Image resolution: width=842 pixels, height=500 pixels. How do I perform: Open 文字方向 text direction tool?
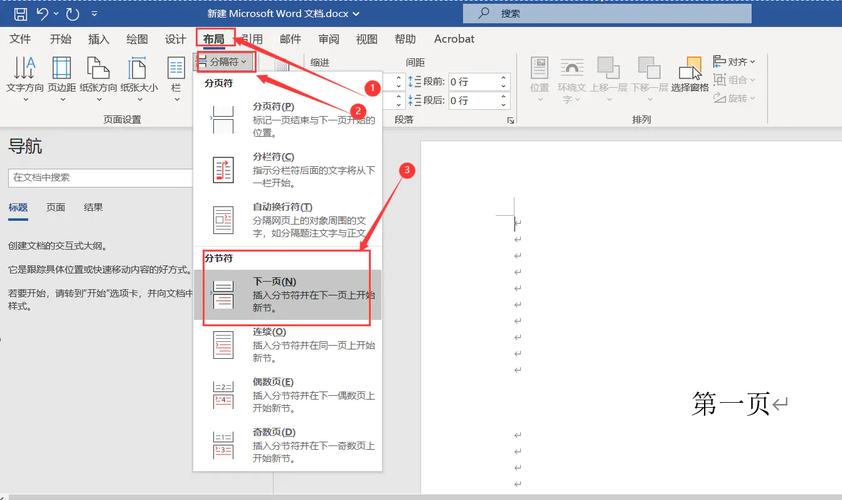tap(25, 78)
